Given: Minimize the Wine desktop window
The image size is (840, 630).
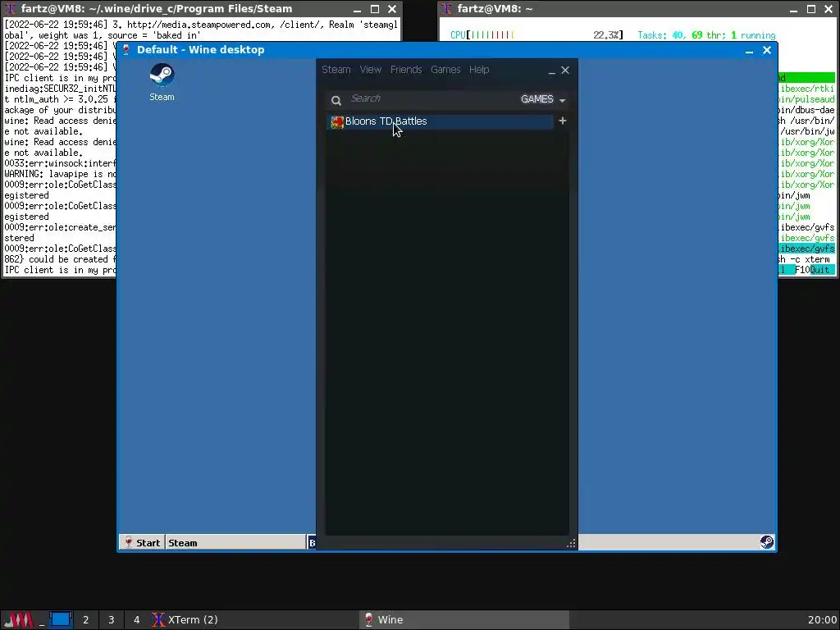Looking at the screenshot, I should [x=750, y=50].
